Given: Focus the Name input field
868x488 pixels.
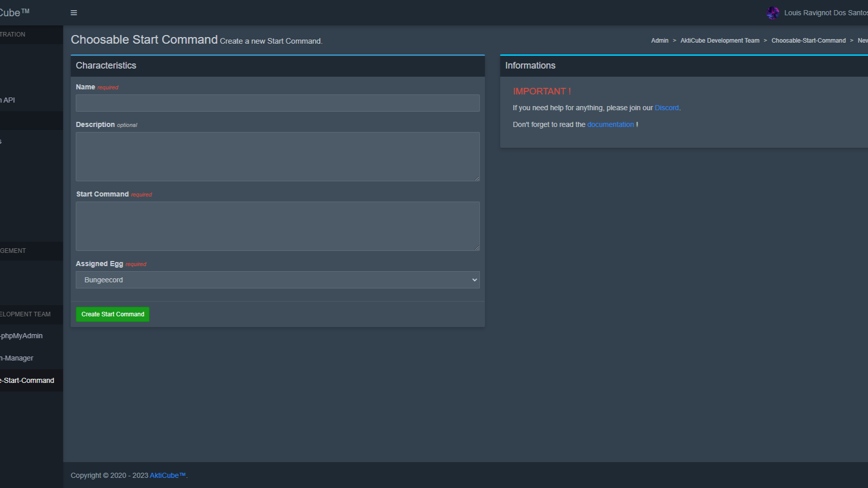Looking at the screenshot, I should 277,103.
